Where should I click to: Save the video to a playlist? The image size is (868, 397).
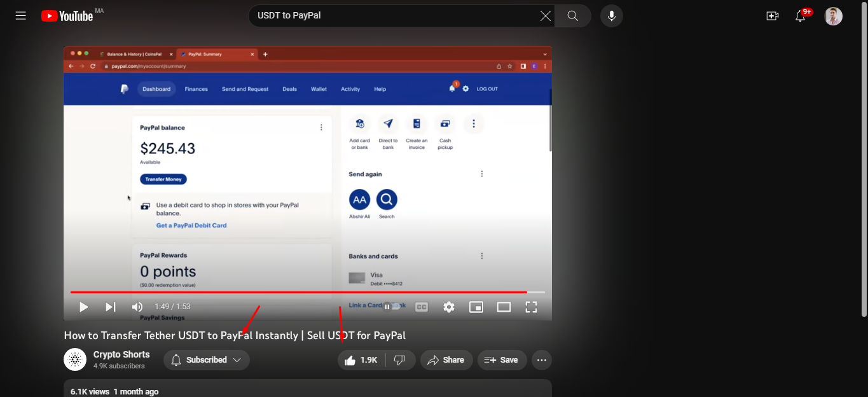click(x=502, y=360)
